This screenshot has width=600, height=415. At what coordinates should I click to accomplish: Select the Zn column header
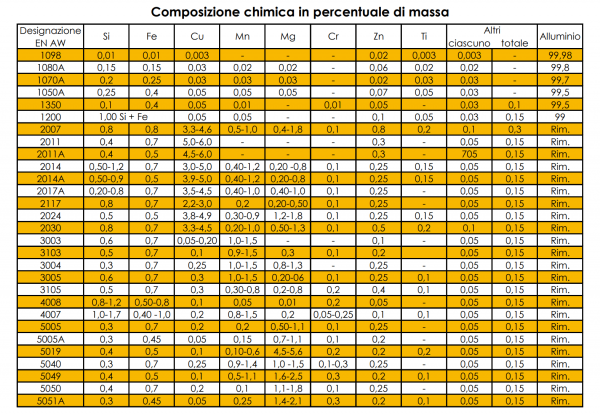coord(378,37)
